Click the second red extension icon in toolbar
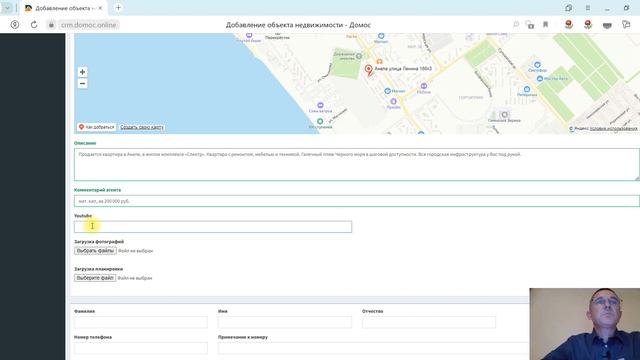Screen dimensions: 640x360 click(588, 25)
